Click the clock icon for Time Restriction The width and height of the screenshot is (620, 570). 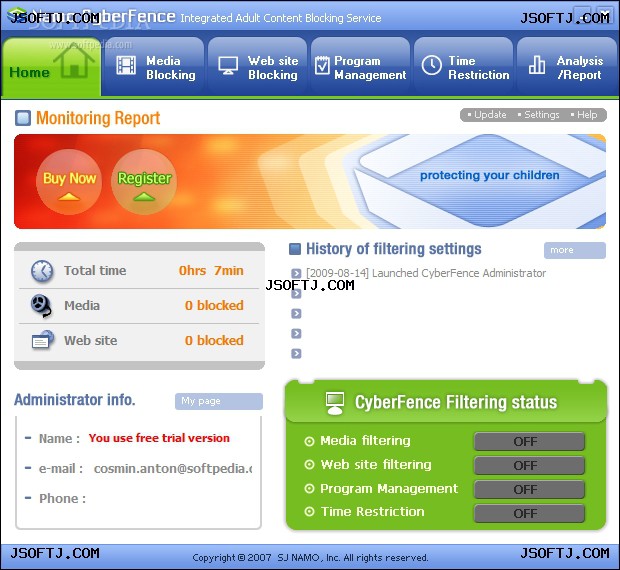pyautogui.click(x=431, y=65)
